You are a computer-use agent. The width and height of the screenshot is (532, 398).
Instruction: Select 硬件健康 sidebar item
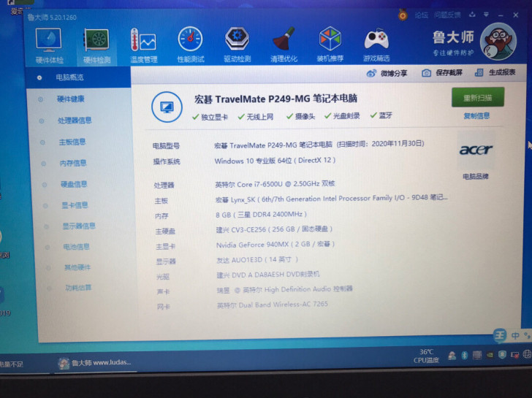point(71,99)
